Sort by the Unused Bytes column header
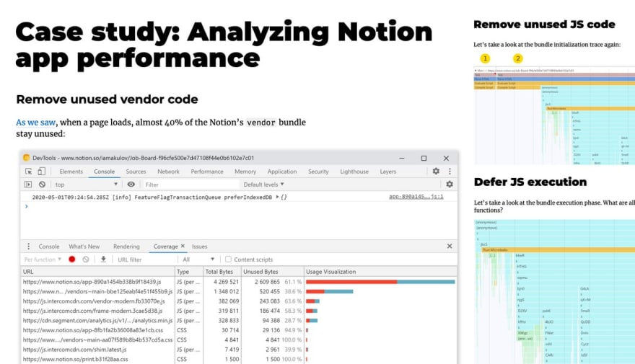Viewport: 635px width, 364px height. tap(272, 272)
